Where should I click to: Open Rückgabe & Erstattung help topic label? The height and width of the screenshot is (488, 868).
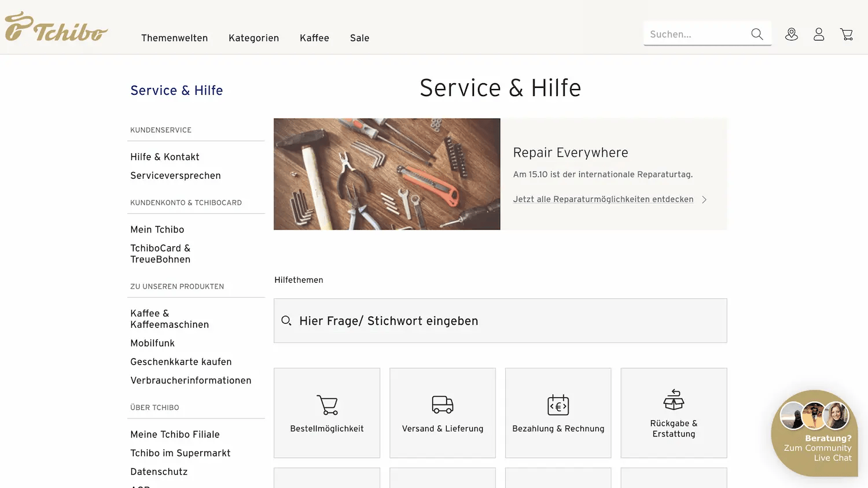pos(674,428)
